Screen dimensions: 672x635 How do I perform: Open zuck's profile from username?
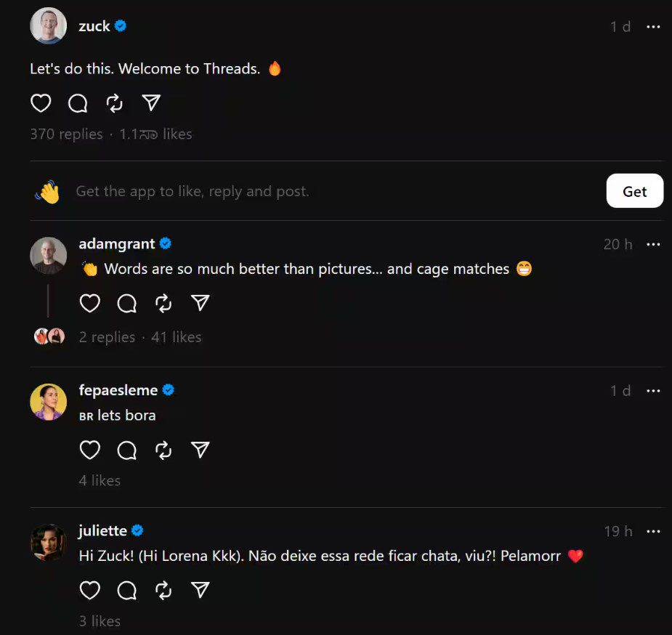coord(94,26)
